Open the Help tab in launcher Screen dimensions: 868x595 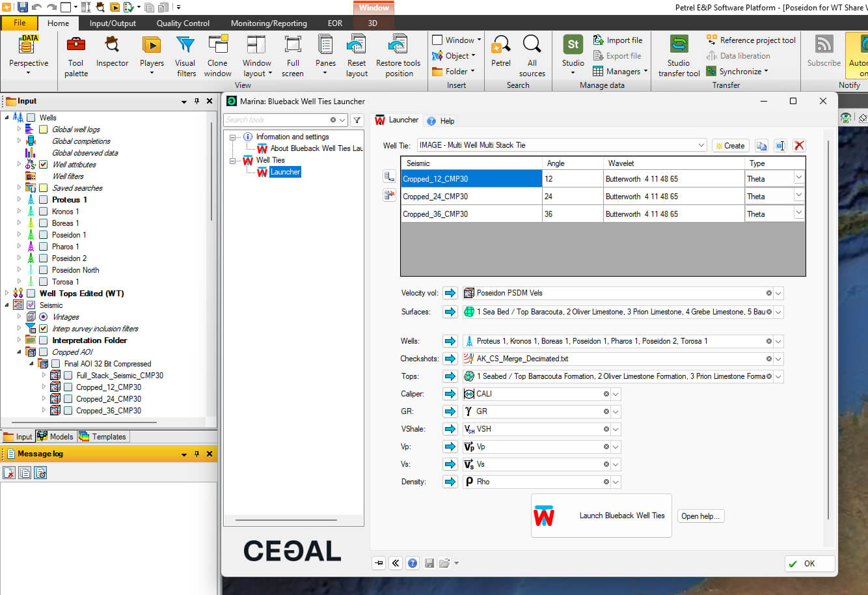(441, 120)
